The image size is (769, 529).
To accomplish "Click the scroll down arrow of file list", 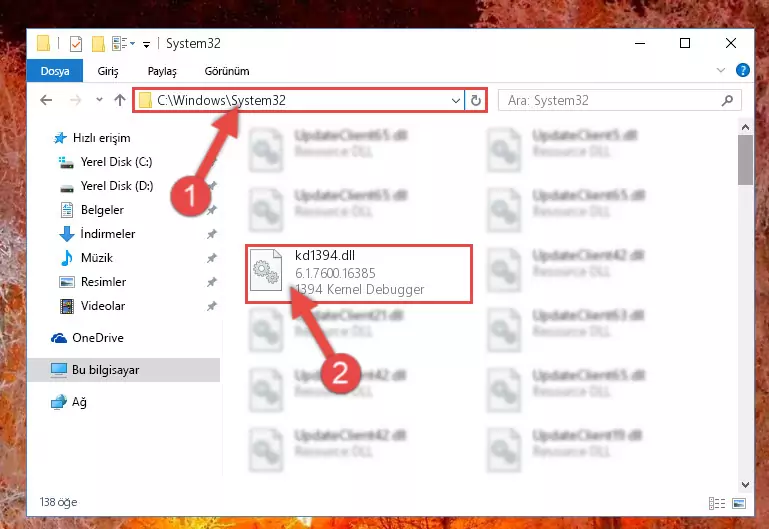I will (x=745, y=485).
